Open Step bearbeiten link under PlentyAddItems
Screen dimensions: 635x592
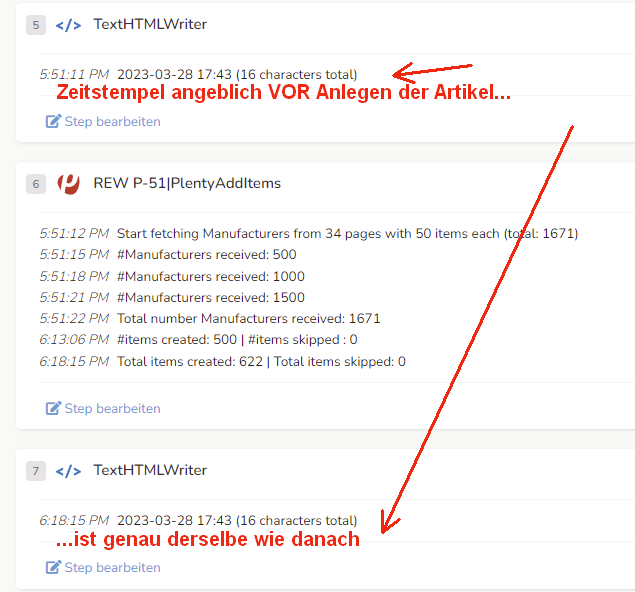103,408
